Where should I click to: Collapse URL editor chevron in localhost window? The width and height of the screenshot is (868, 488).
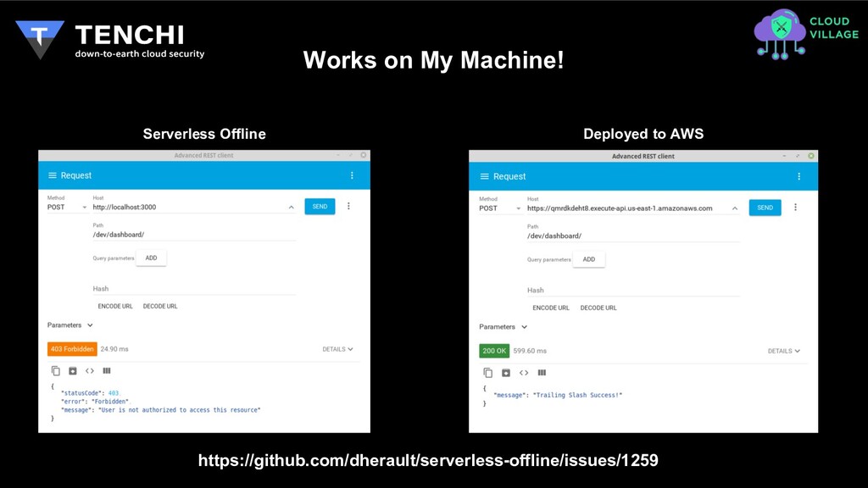tap(292, 207)
